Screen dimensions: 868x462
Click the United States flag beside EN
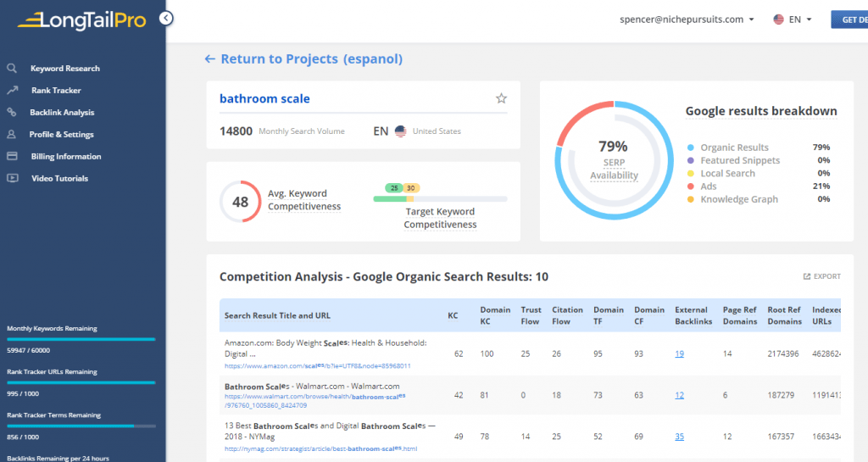401,131
